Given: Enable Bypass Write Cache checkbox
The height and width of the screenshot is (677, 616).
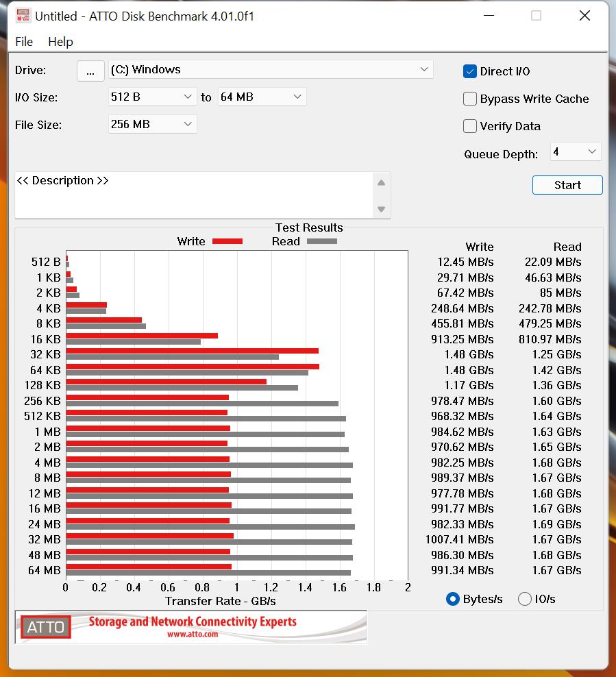Looking at the screenshot, I should [469, 99].
